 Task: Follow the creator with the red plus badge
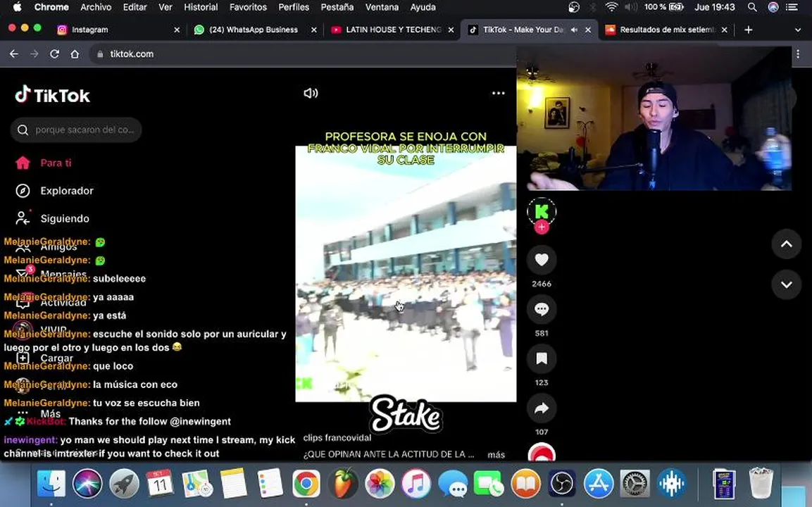[x=542, y=227]
